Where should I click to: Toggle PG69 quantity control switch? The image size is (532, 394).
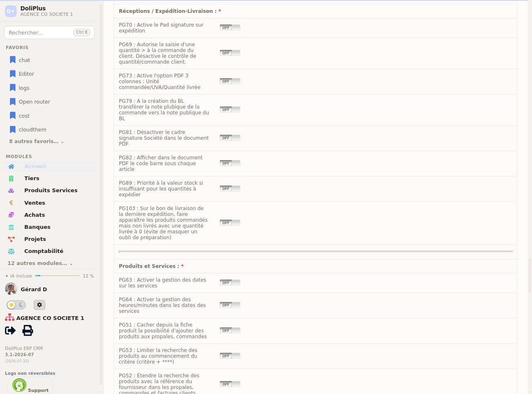click(230, 53)
